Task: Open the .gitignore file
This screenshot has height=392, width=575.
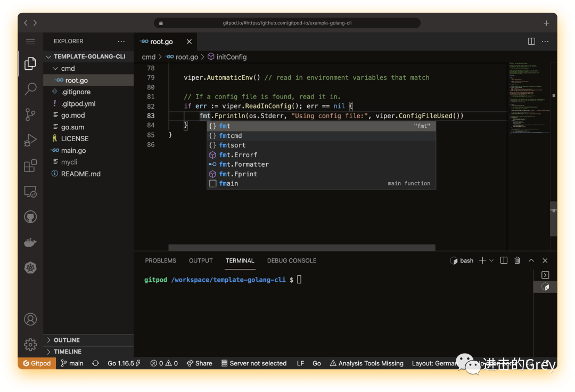Action: [x=88, y=92]
